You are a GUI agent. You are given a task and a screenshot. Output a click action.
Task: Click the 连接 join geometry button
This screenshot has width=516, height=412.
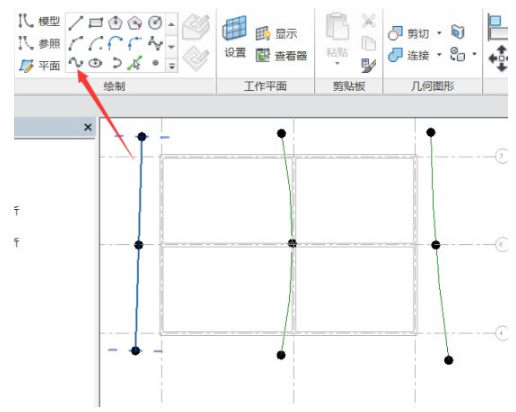(x=408, y=55)
